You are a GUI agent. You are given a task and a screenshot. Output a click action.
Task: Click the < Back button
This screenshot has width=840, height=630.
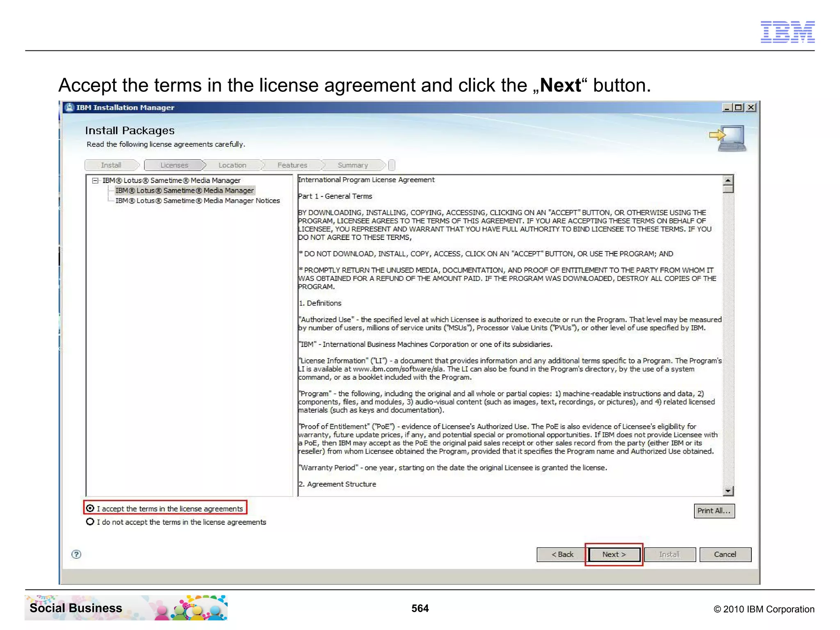[562, 555]
